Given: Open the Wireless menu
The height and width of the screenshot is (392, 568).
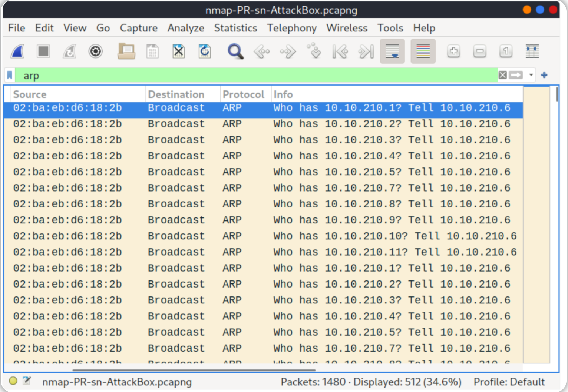Looking at the screenshot, I should click(347, 28).
